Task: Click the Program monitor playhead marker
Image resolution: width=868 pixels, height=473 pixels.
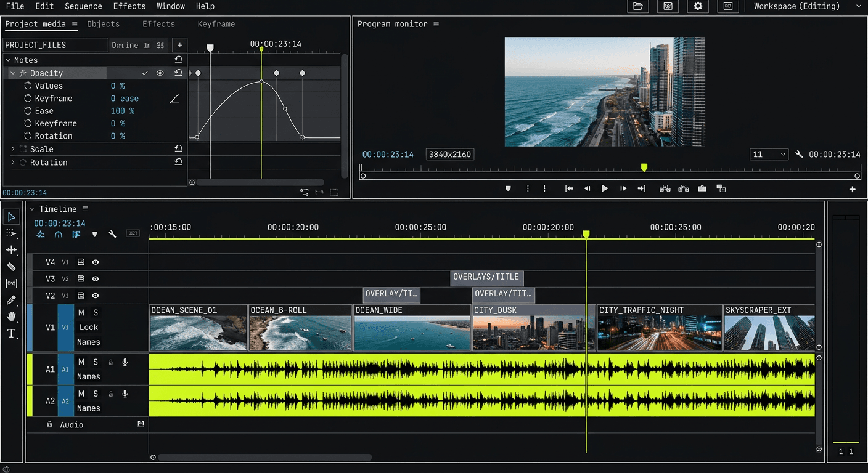Action: pos(644,168)
